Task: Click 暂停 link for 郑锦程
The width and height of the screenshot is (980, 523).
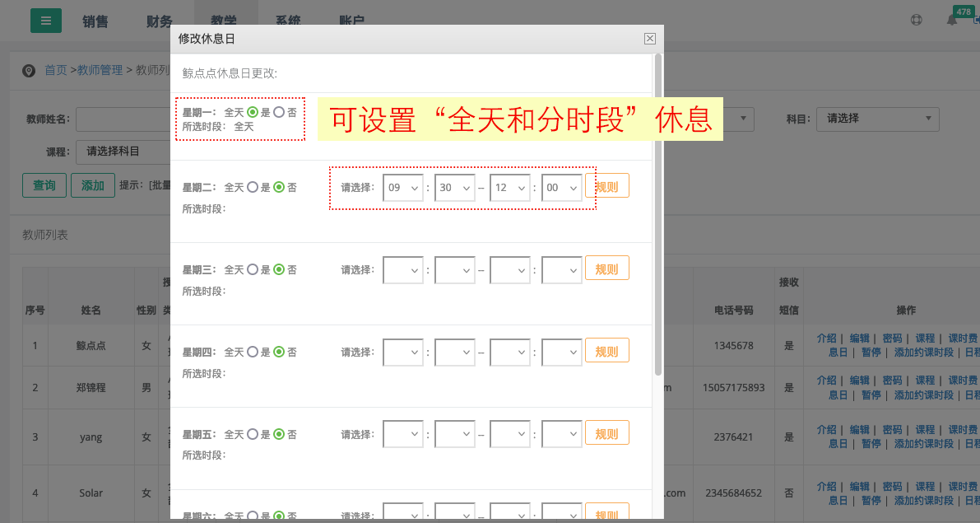Action: [x=871, y=395]
